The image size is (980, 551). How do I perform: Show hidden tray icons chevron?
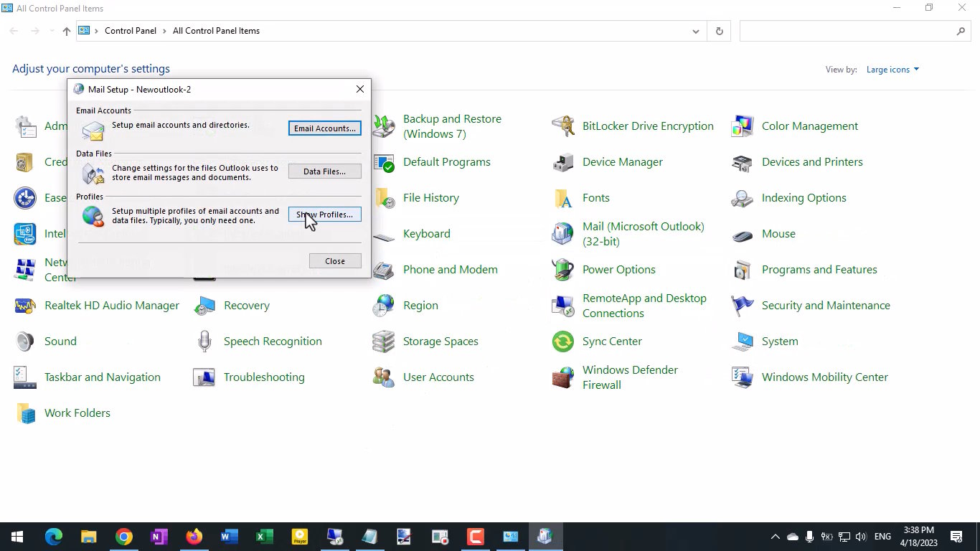[775, 537]
